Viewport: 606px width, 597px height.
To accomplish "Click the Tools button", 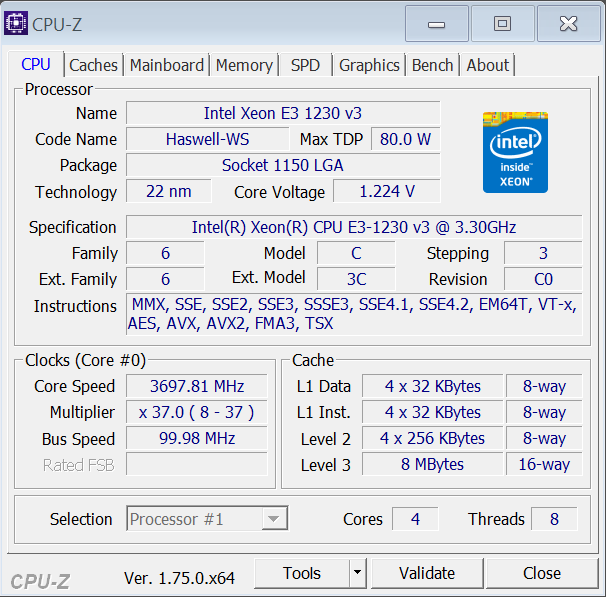I will click(302, 573).
